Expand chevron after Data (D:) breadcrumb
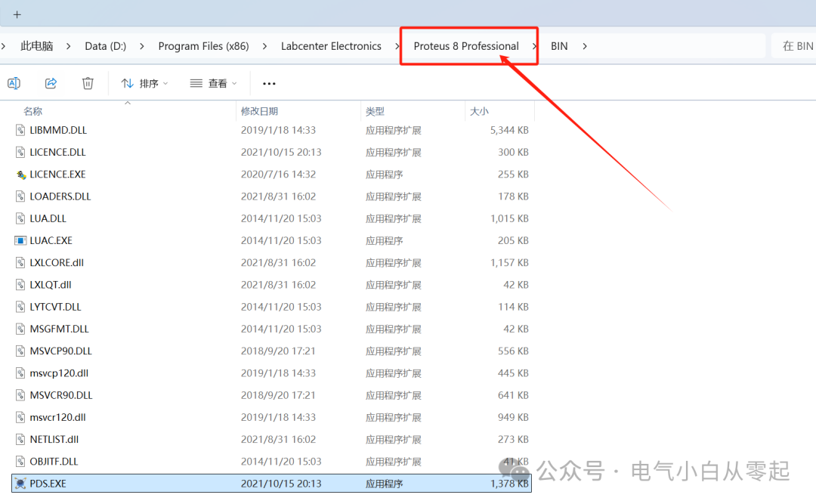Image resolution: width=816 pixels, height=504 pixels. [141, 46]
